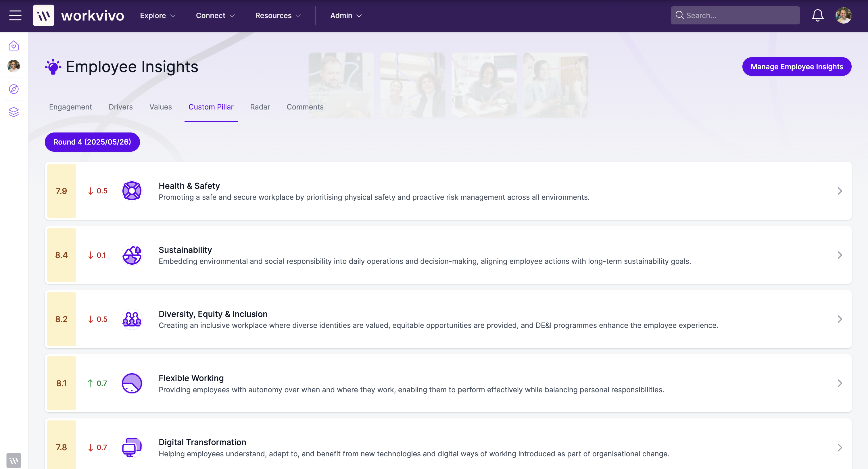The height and width of the screenshot is (469, 868).
Task: Expand the Explore menu
Action: point(158,16)
